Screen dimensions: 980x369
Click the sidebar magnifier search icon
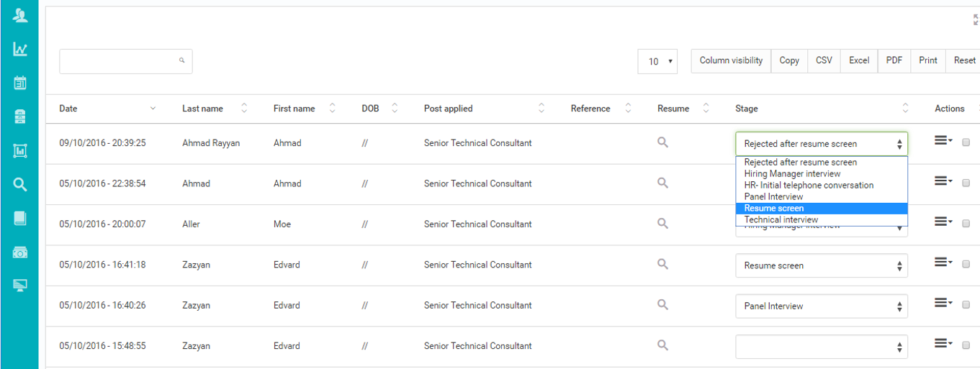click(x=20, y=185)
